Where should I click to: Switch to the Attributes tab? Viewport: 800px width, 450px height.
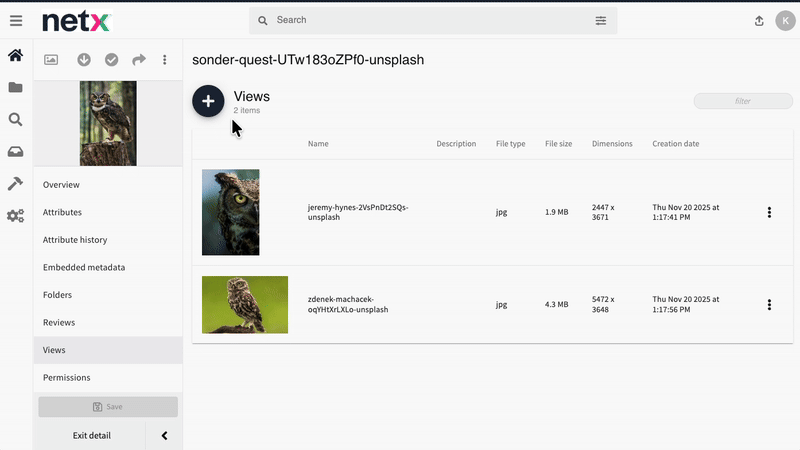pos(62,212)
